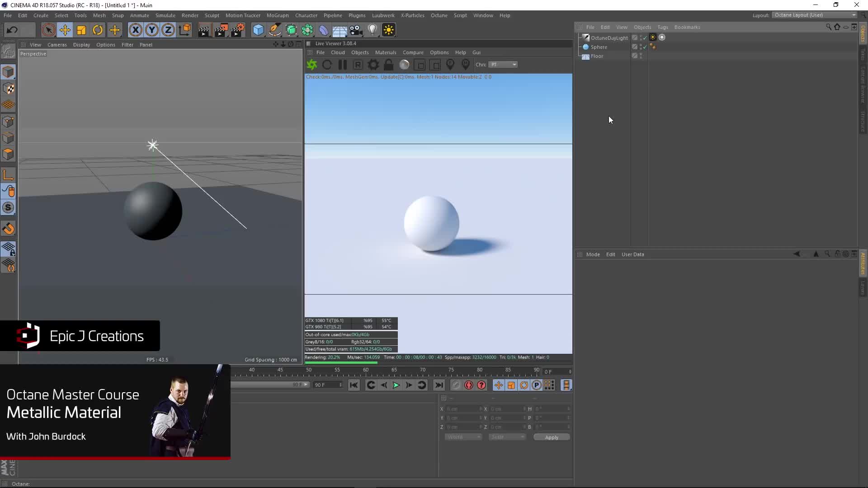Open the Edit Render Settings icon

tap(238, 30)
